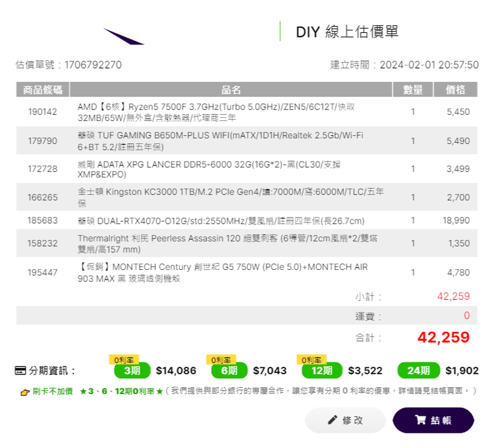Viewport: 494px width, 448px height.
Task: Click the bold red 合計 total 42,259
Action: click(443, 337)
